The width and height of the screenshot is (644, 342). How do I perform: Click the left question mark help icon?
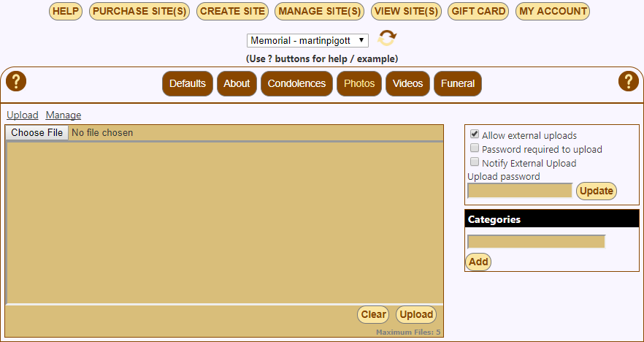pyautogui.click(x=15, y=82)
